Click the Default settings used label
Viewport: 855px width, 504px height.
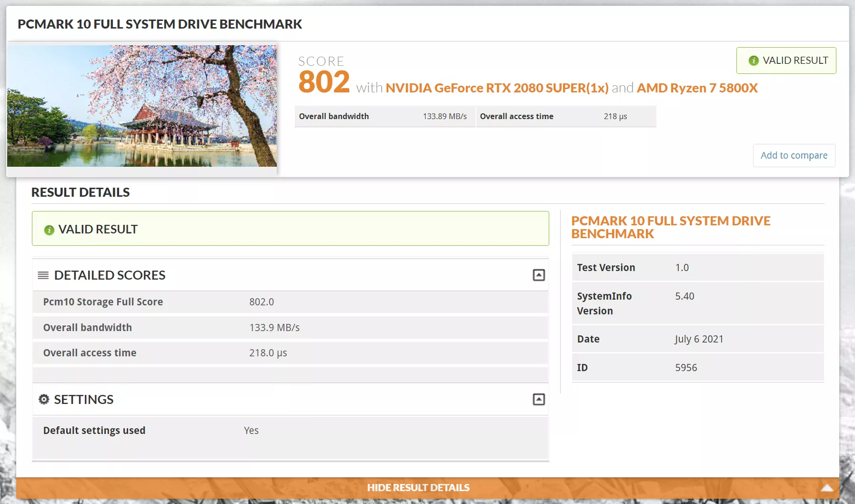(94, 431)
